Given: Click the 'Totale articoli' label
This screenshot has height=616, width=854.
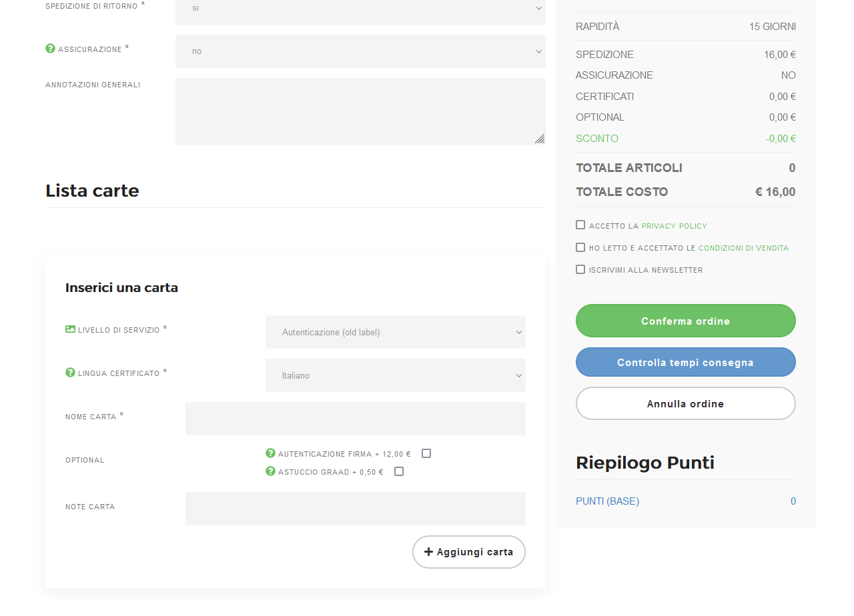Looking at the screenshot, I should 629,168.
